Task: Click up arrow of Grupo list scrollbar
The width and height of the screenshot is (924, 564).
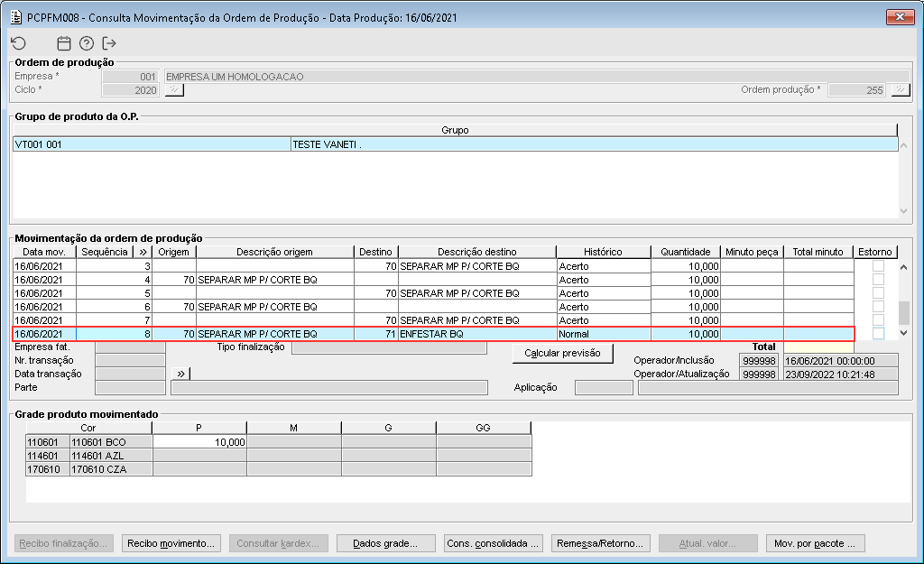Action: (904, 145)
